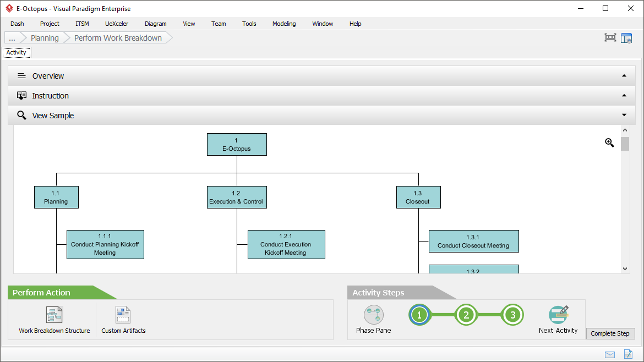Click the Phase Pane label
The width and height of the screenshot is (644, 362).
(x=373, y=331)
